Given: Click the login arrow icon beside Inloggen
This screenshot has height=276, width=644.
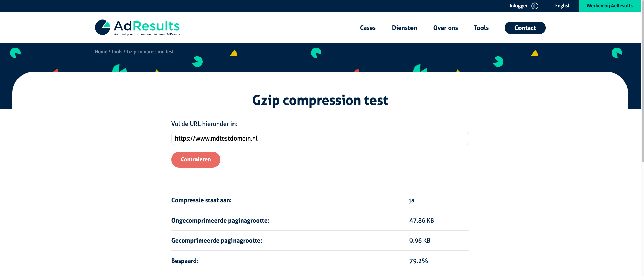Looking at the screenshot, I should coord(535,6).
